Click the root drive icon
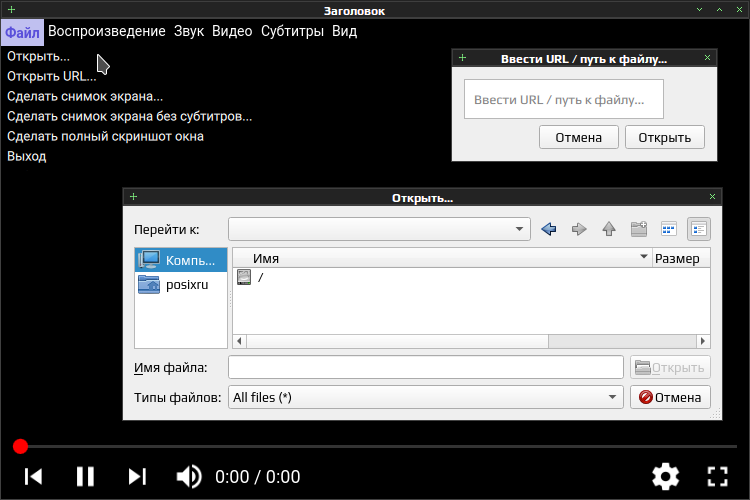 coord(244,277)
